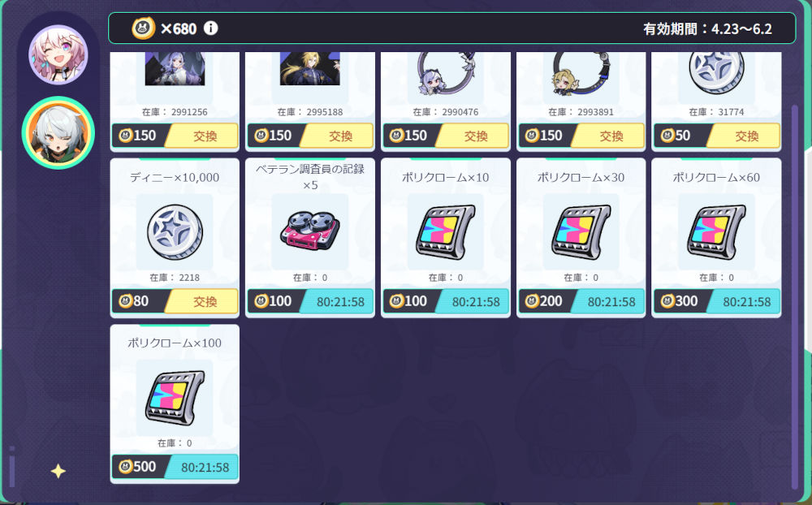Click the vertical scrollbar on the right
This screenshot has height=505, width=812.
click(795, 296)
